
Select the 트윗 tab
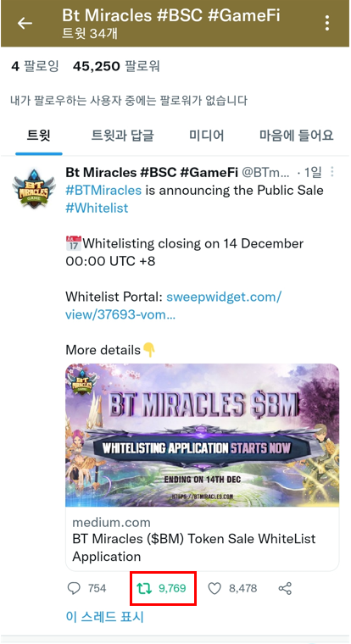(39, 135)
